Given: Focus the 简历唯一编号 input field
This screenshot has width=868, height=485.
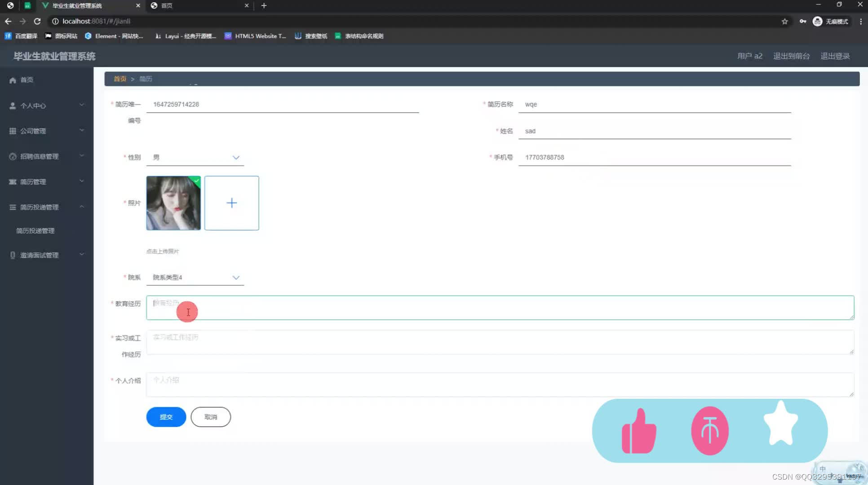Looking at the screenshot, I should click(x=283, y=105).
